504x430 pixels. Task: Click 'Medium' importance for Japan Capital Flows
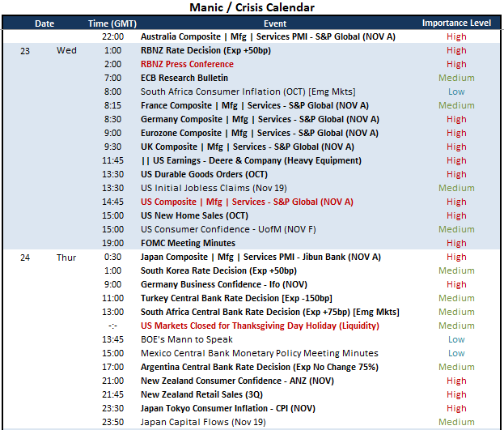[x=456, y=422]
